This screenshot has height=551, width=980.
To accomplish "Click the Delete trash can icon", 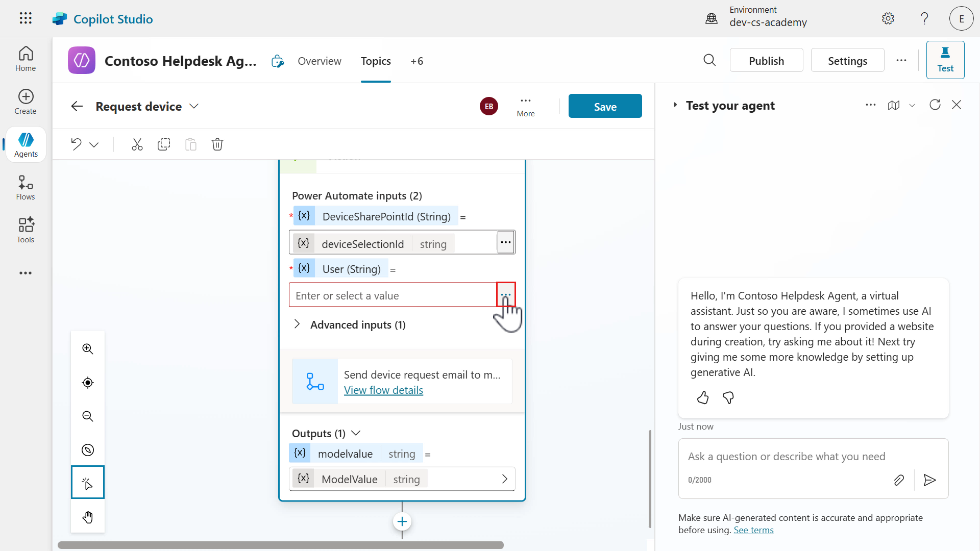I will click(217, 144).
